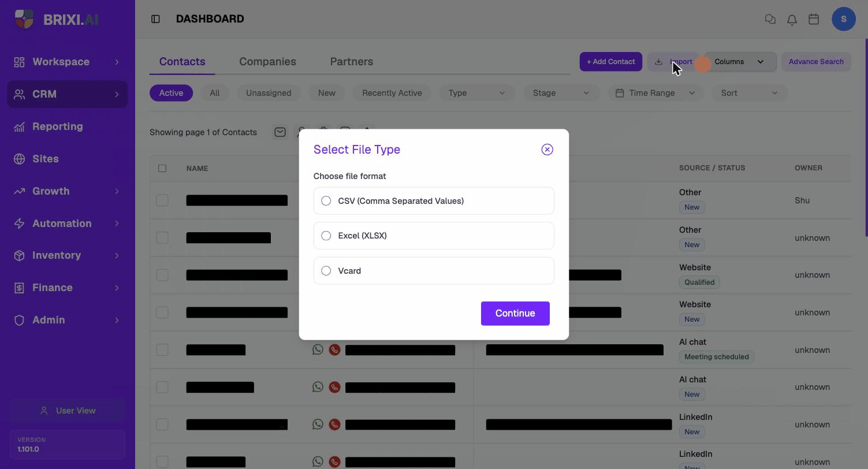Click WhatsApp icon in AI chat New row
This screenshot has height=469, width=868.
(318, 387)
